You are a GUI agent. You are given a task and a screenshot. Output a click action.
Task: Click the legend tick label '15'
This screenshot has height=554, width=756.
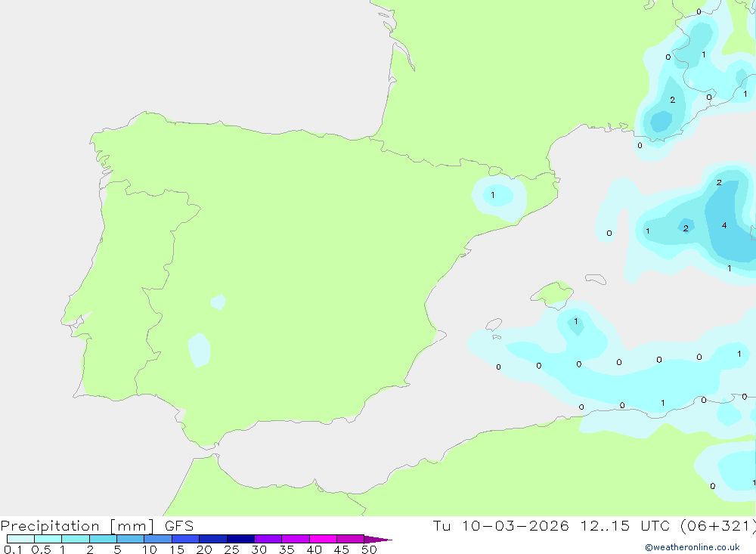[x=177, y=549]
